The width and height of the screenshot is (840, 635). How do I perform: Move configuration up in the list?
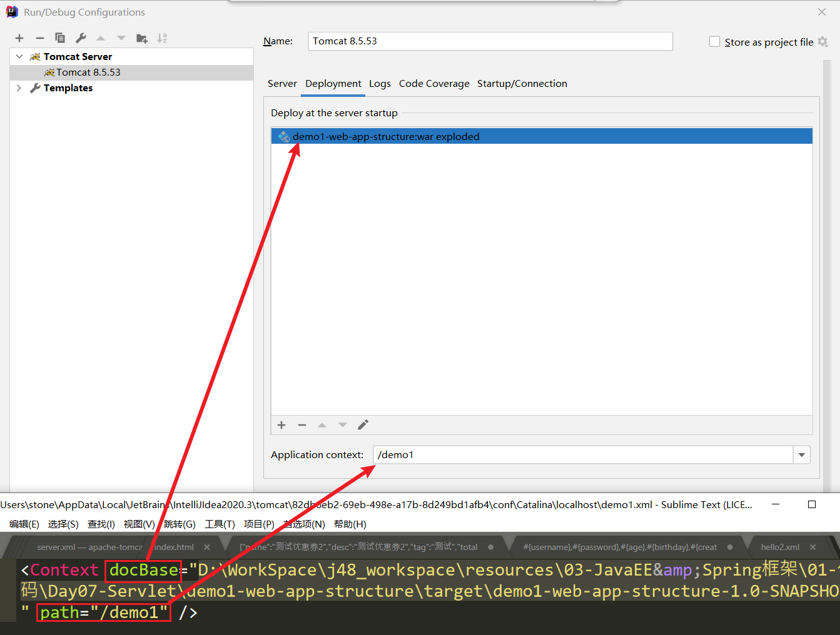101,38
